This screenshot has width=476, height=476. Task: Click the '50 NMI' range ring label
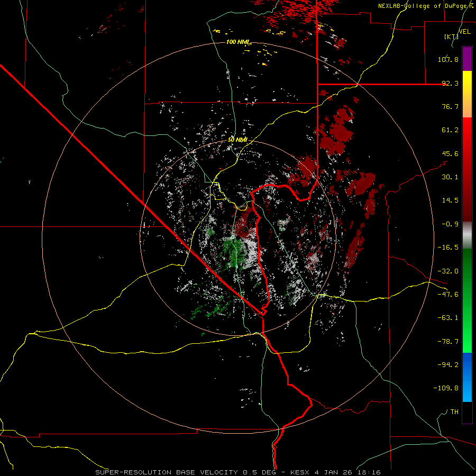237,140
